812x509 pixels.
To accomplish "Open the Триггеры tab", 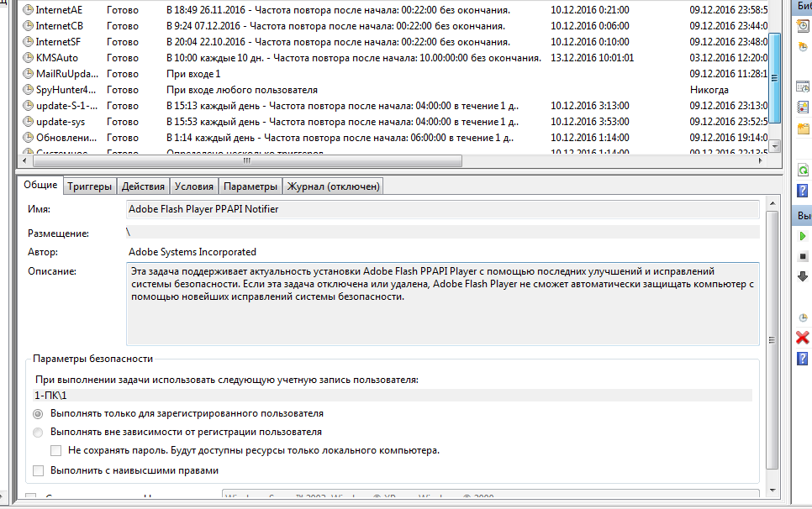I will pyautogui.click(x=90, y=186).
